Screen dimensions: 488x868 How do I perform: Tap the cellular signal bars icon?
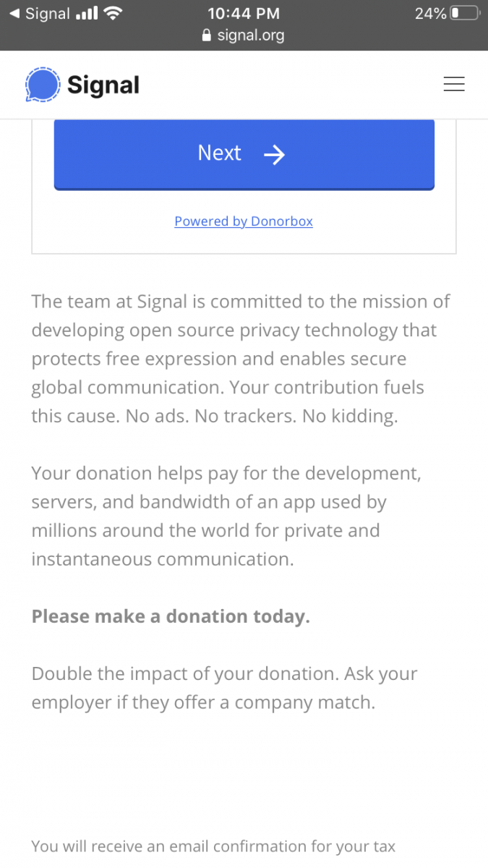[x=86, y=13]
